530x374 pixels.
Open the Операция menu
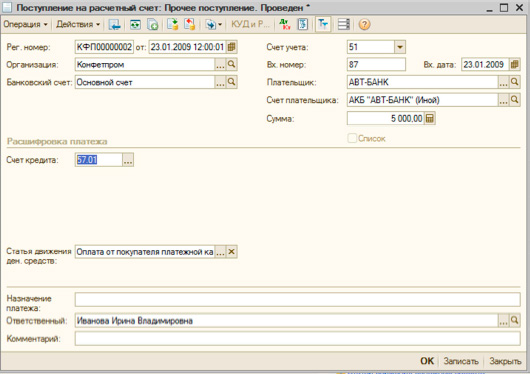25,24
